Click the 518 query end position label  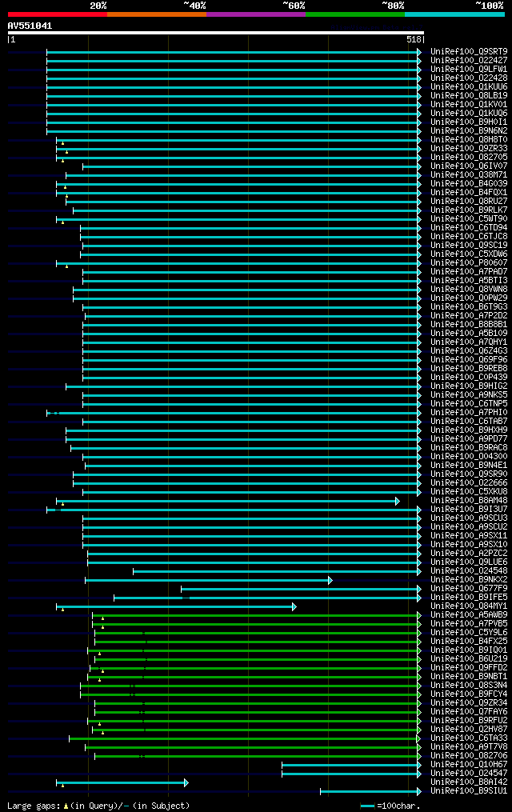click(x=414, y=39)
